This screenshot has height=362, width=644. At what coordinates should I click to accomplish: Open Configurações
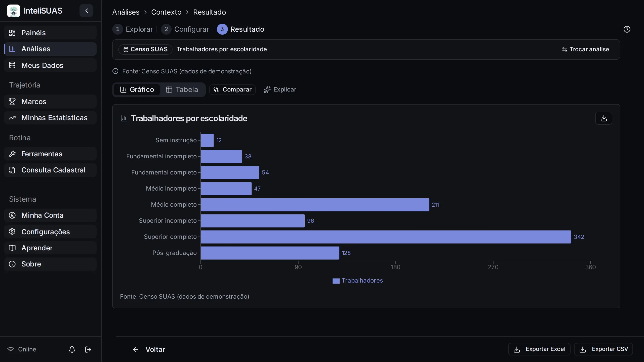[50, 232]
